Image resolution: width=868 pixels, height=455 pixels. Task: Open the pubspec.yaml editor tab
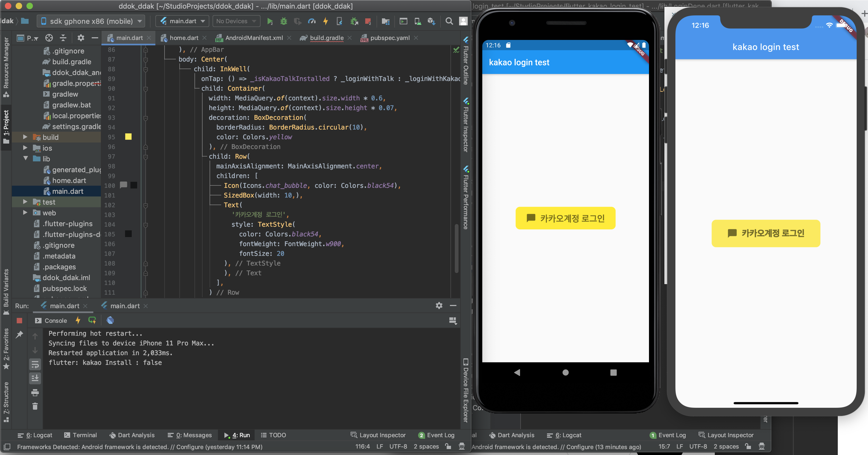click(x=389, y=38)
